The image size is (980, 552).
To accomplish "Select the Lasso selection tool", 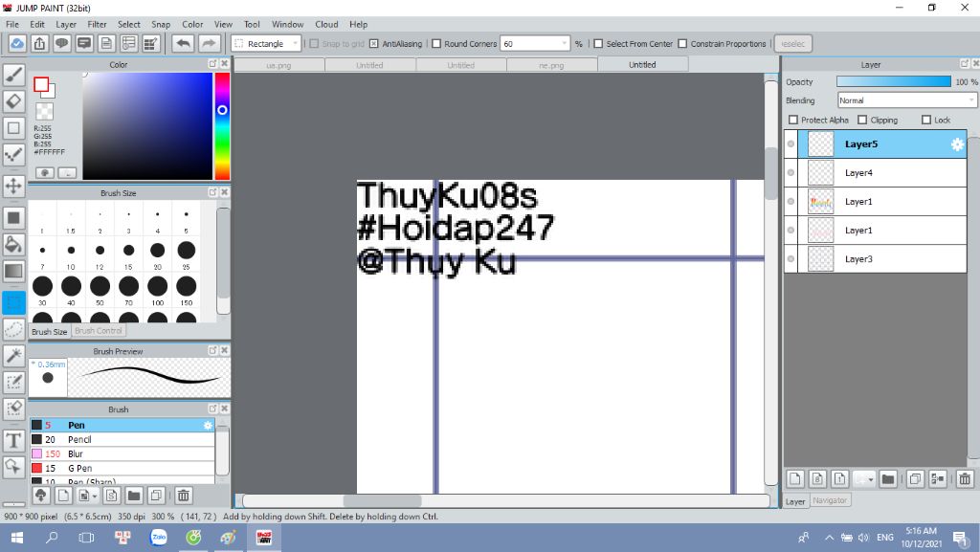I will coord(13,329).
